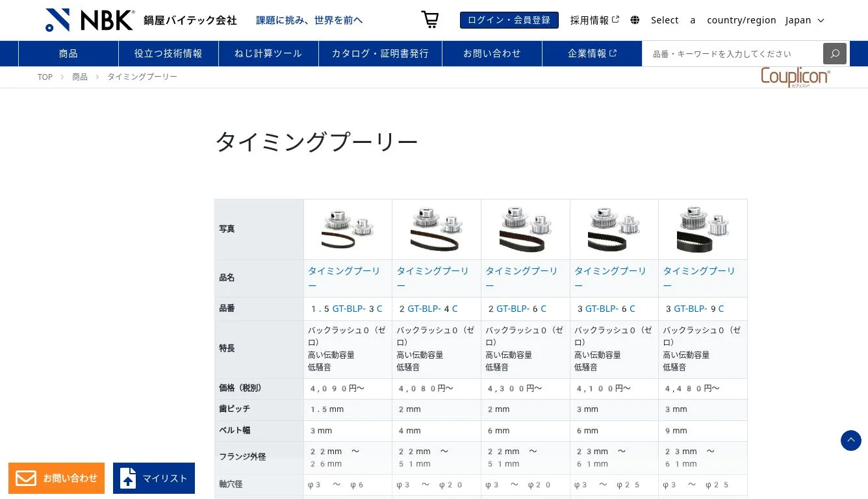Click the 価格（税別） row header

259,389
